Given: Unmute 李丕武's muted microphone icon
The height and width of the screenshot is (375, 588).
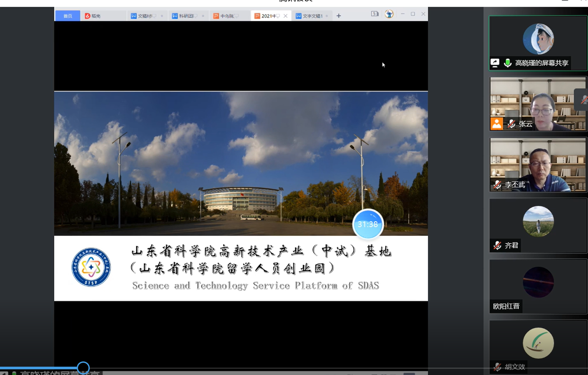Looking at the screenshot, I should point(497,185).
